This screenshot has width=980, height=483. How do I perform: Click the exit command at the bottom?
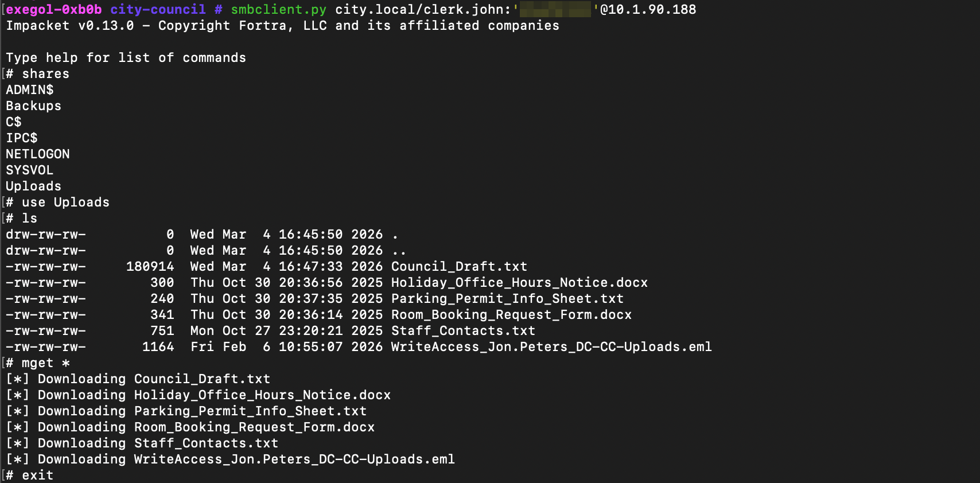(x=37, y=476)
